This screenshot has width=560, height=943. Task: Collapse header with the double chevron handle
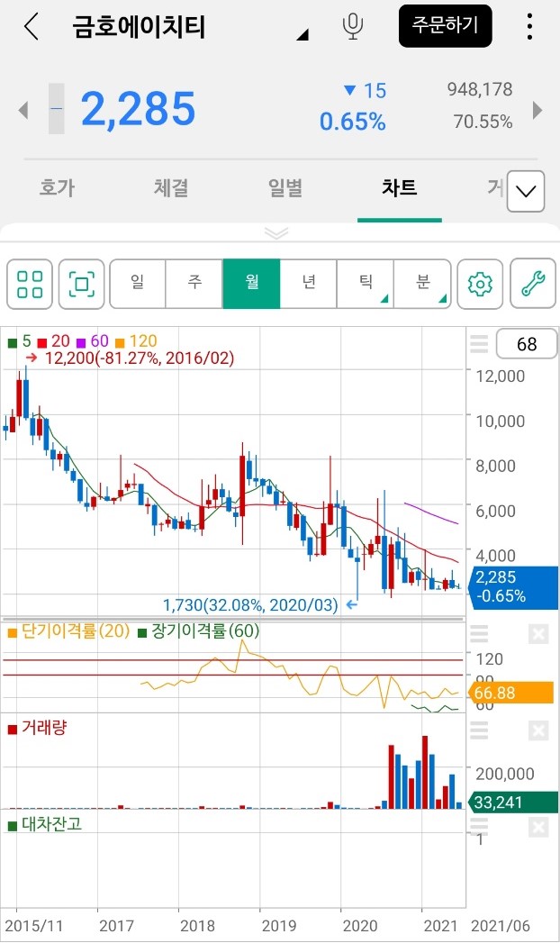(276, 232)
